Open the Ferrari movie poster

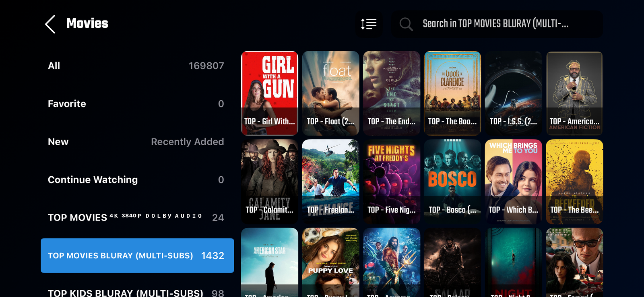pyautogui.click(x=574, y=262)
